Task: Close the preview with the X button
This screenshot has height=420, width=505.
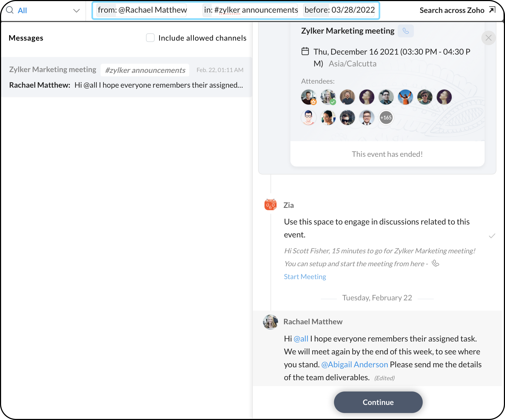Action: pyautogui.click(x=489, y=38)
